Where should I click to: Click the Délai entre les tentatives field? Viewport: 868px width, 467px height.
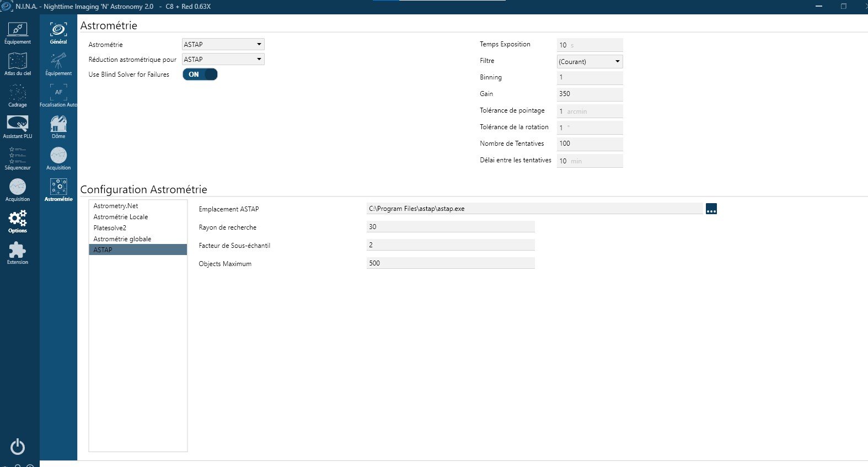(590, 161)
